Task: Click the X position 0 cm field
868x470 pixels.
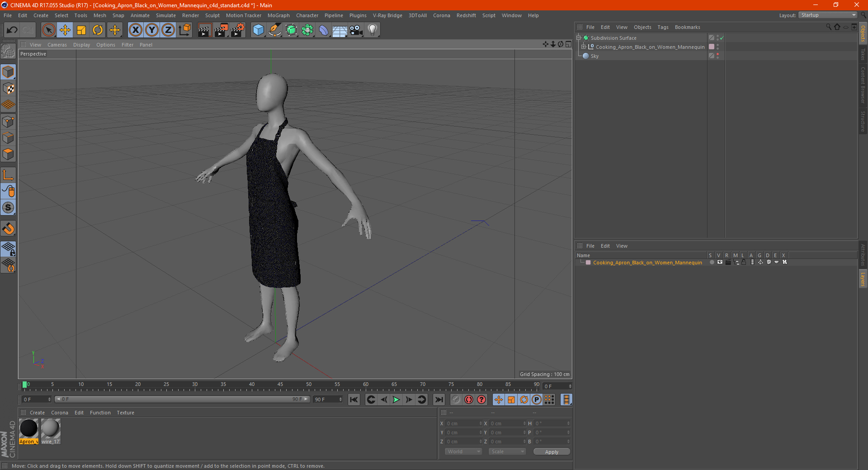Action: pos(464,423)
